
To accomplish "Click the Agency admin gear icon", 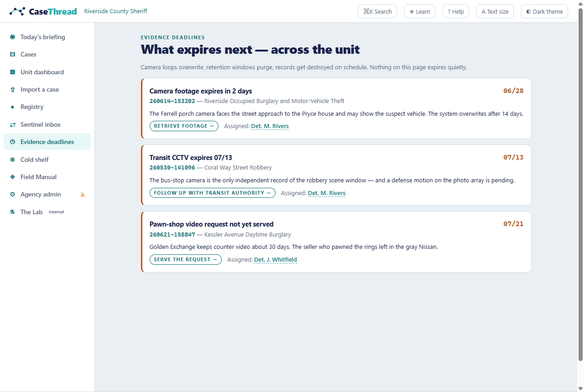I will click(12, 194).
